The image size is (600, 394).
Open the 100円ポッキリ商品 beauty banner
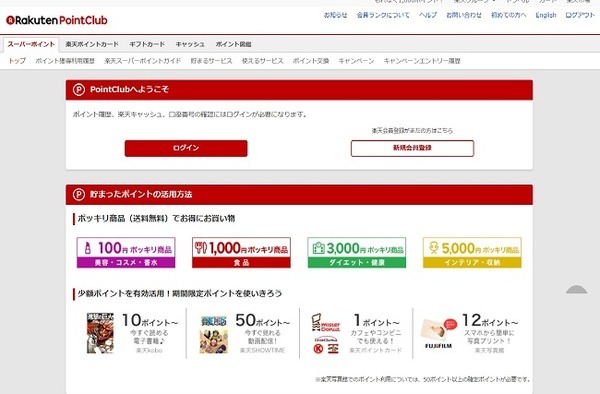click(126, 252)
